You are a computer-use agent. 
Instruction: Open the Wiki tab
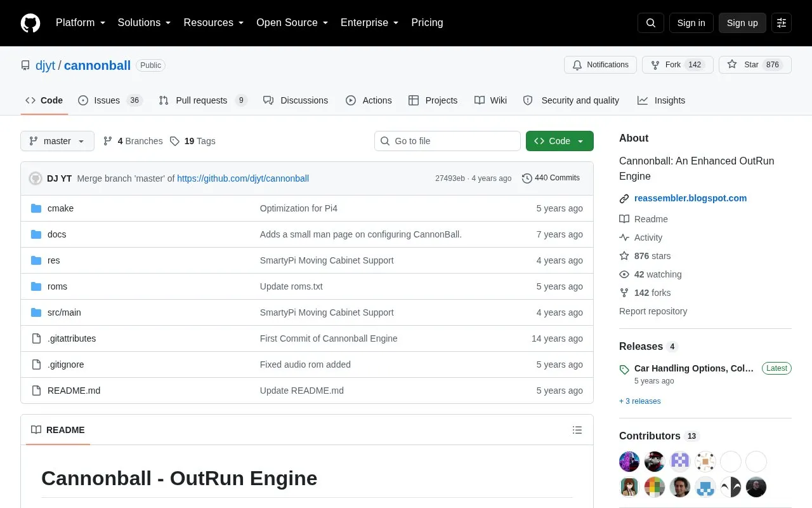coord(490,100)
